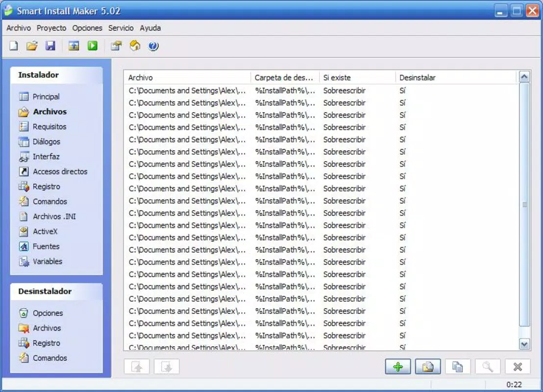Open the Archivo menu
The image size is (543, 392).
(19, 28)
